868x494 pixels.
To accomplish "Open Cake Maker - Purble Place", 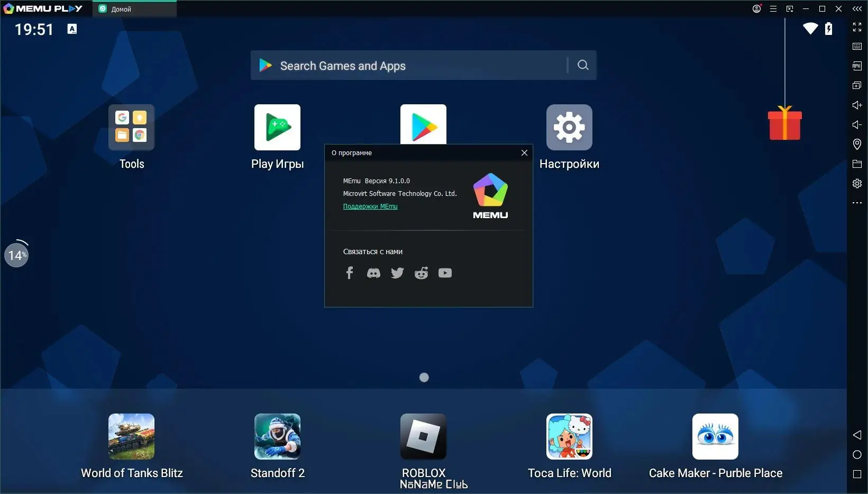I will tap(715, 436).
